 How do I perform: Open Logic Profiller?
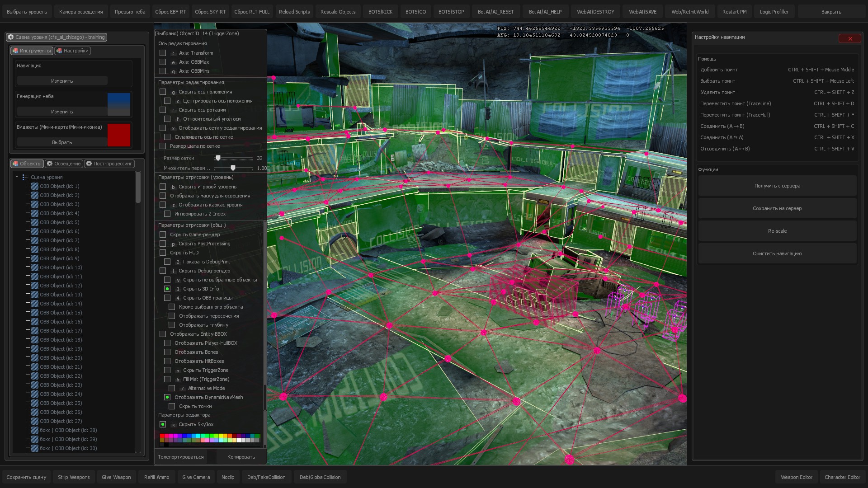[x=774, y=12]
